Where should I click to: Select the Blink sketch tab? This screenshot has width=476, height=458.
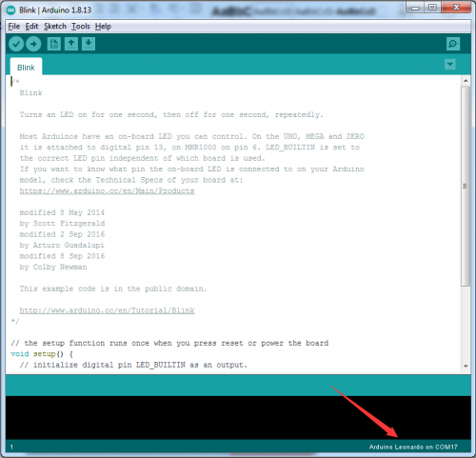click(x=26, y=67)
